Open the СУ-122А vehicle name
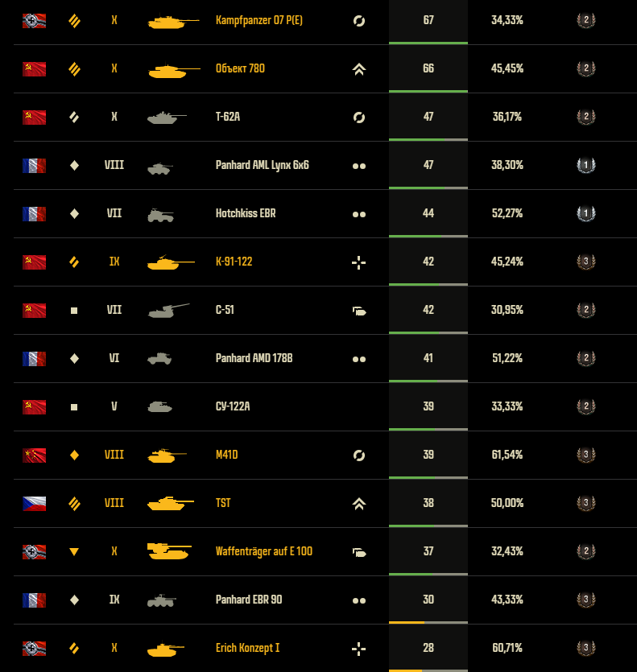The width and height of the screenshot is (637, 672). click(x=233, y=406)
